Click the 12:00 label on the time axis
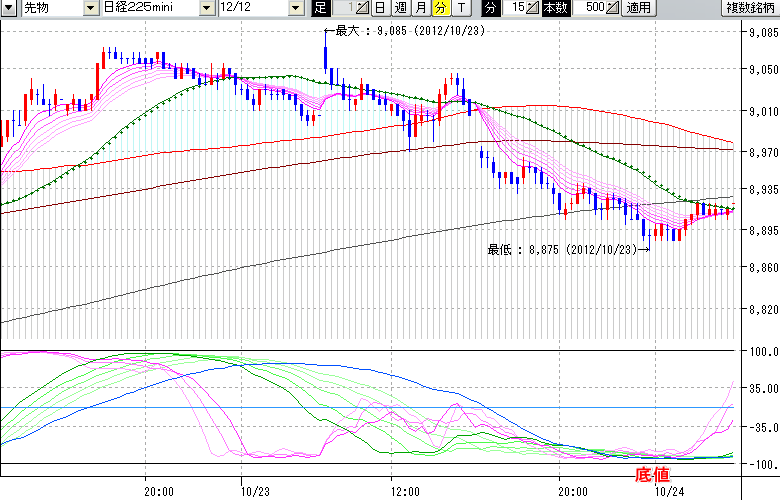This screenshot has height=500, width=780. tap(404, 491)
